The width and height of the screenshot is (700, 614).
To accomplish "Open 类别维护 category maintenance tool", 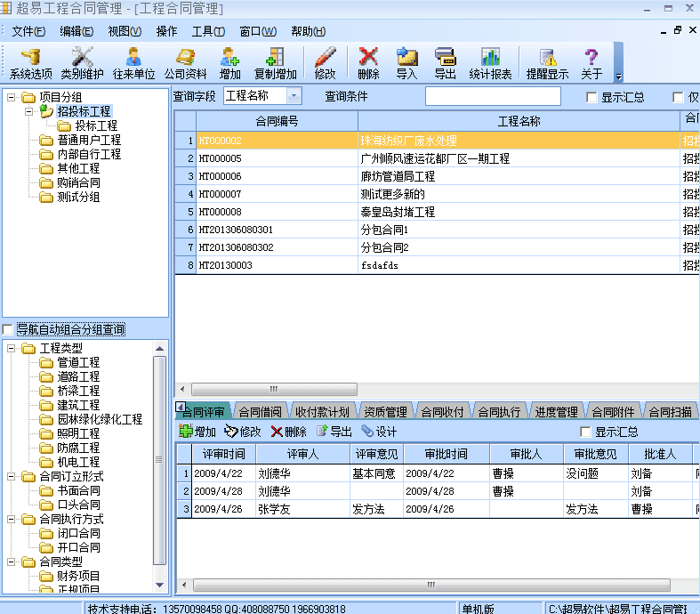I will pos(82,63).
